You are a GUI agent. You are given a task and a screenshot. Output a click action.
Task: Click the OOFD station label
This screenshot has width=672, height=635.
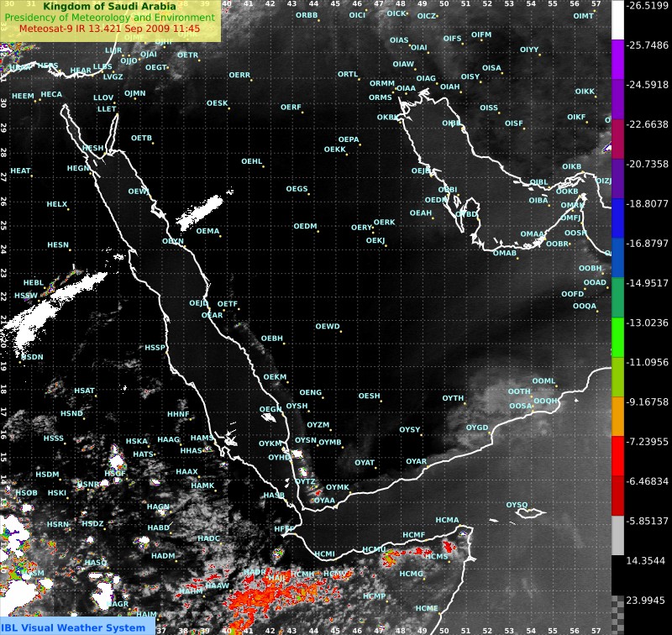pyautogui.click(x=572, y=294)
